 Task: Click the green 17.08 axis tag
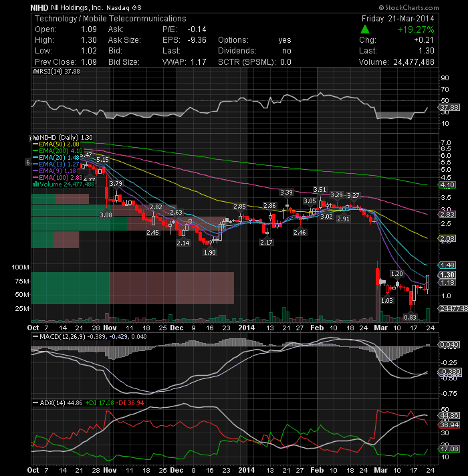pos(449,449)
